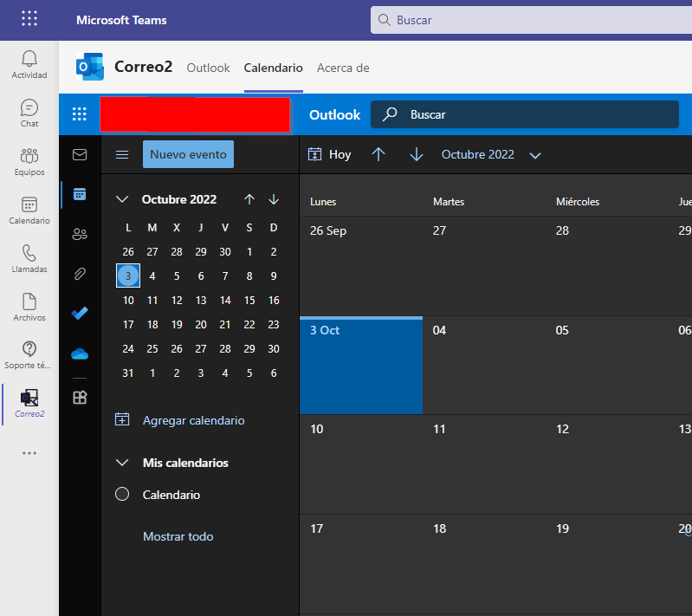Screen dimensions: 692x616
Task: Open People contacts in Outlook rail
Action: tap(80, 234)
